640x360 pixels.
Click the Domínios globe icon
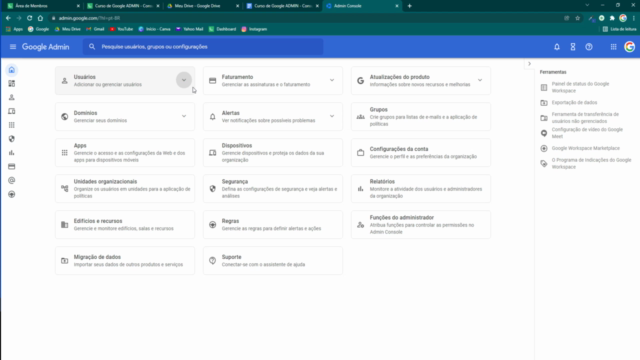[x=64, y=117]
